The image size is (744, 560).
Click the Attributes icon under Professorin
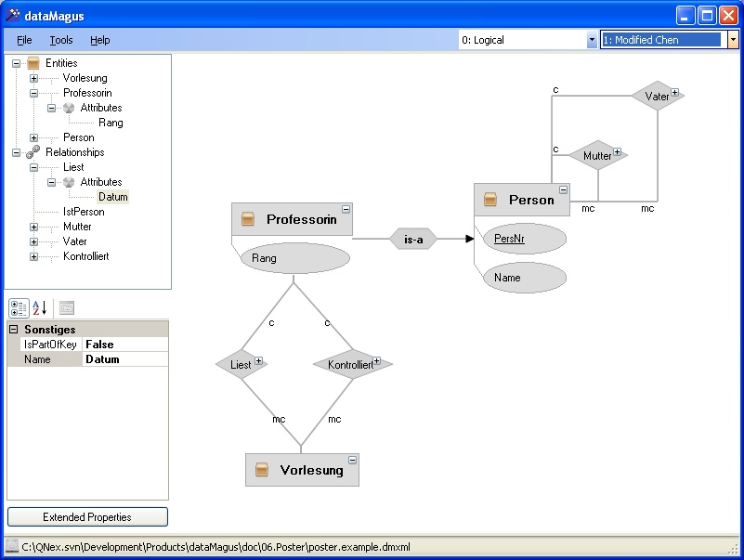pos(70,108)
